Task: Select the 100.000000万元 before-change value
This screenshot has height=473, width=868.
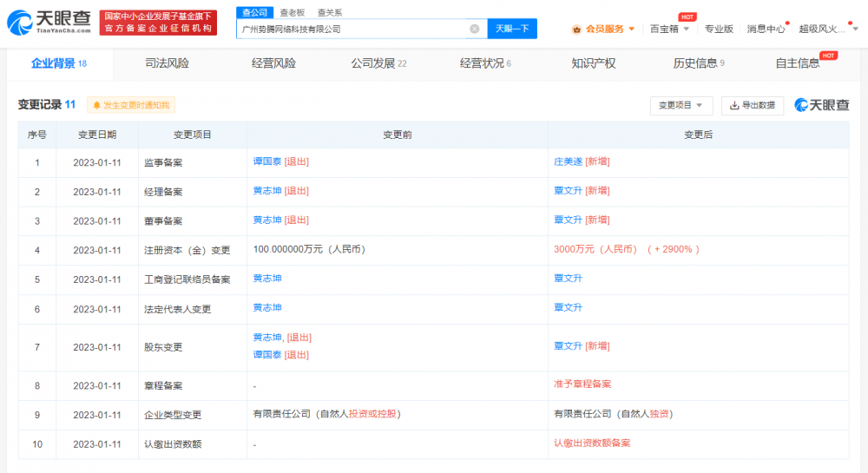Action: [x=309, y=249]
